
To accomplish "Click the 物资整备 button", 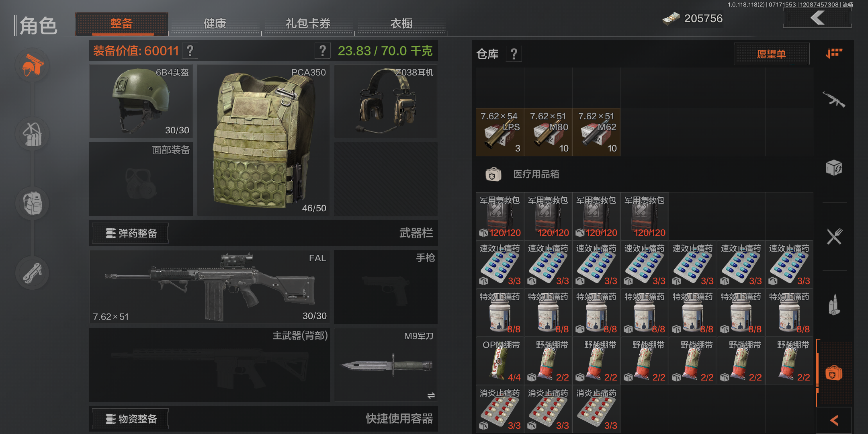I will [130, 419].
